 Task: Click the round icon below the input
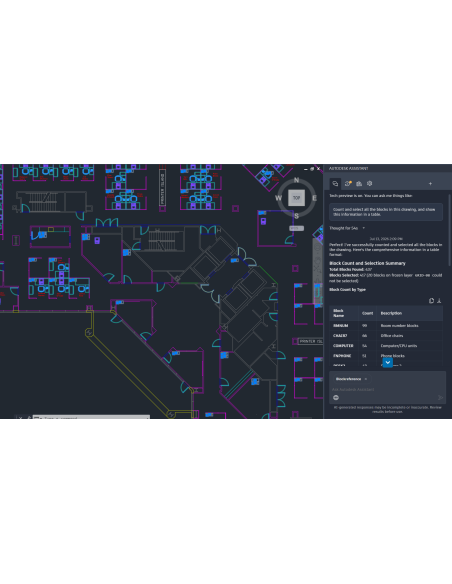(x=336, y=398)
